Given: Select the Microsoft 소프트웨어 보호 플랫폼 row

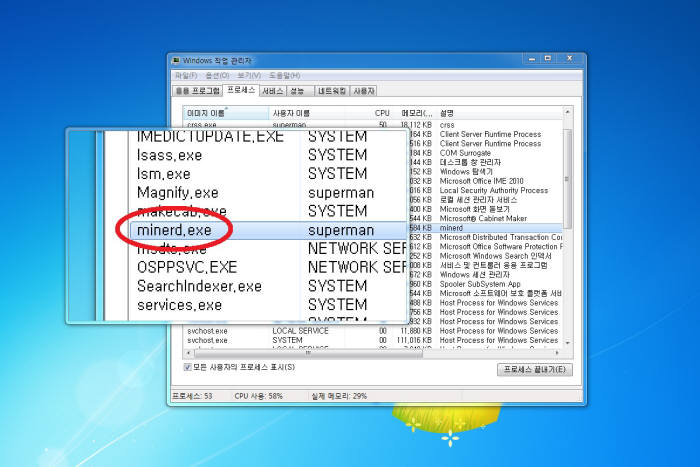Looking at the screenshot, I should point(486,293).
